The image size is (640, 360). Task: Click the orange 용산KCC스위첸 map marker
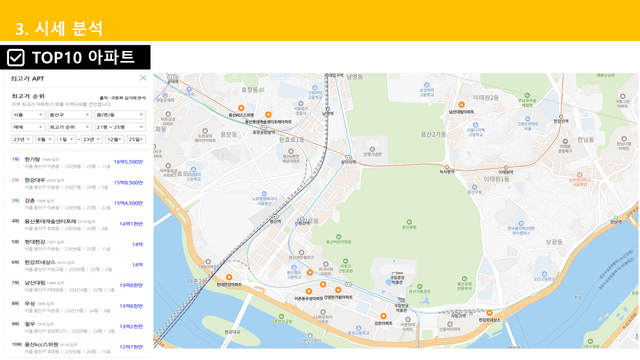click(x=241, y=108)
